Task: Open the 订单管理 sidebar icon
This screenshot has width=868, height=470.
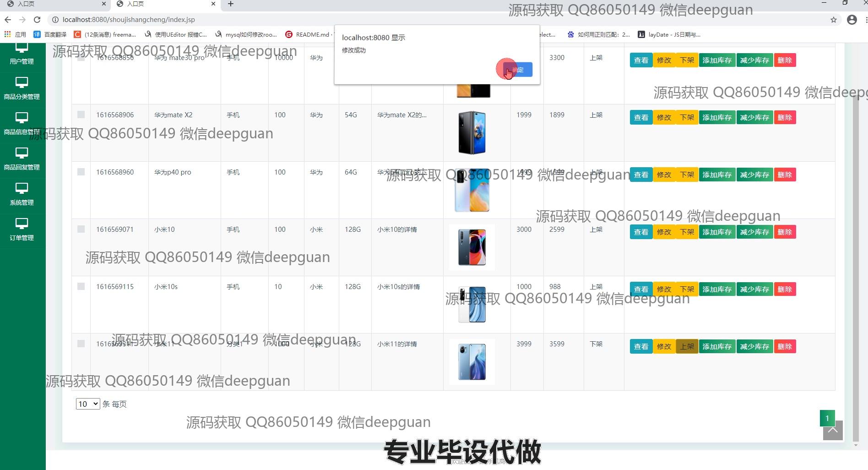Action: 22,224
